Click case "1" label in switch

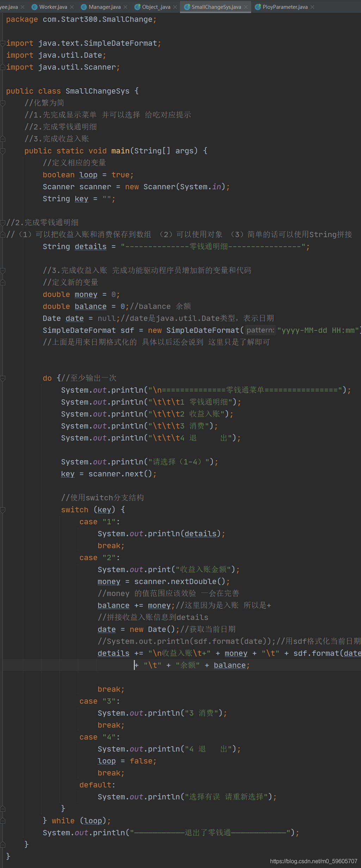(x=100, y=522)
